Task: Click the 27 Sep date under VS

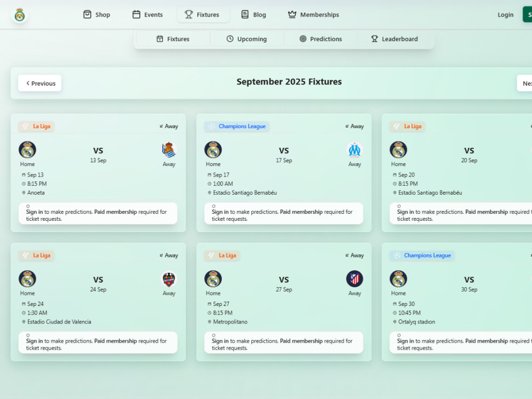Action: (x=284, y=289)
